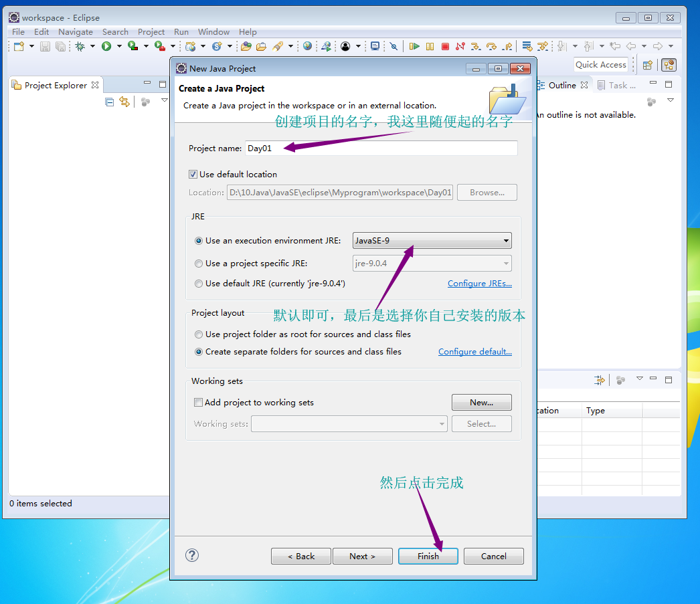
Task: Click Link with Editor in Project Explorer
Action: coord(124,102)
